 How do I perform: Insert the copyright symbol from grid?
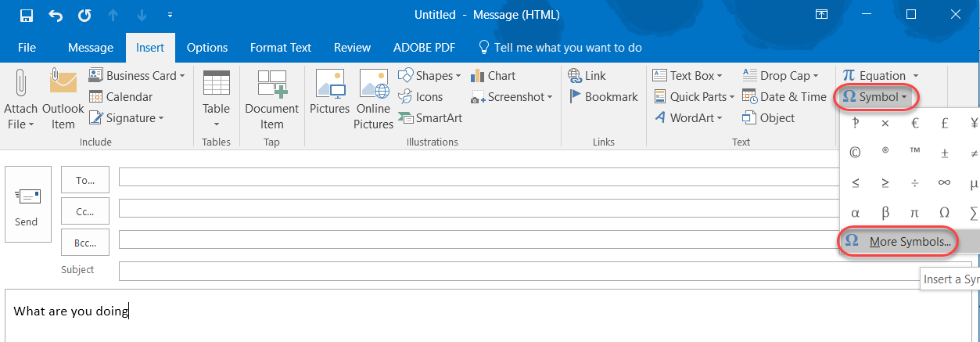click(855, 153)
